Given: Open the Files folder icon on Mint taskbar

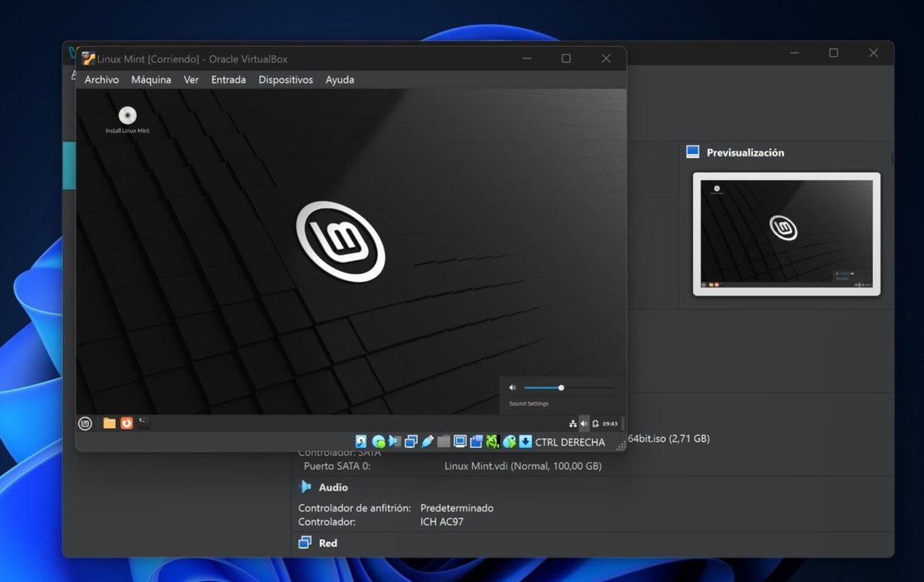Looking at the screenshot, I should [x=109, y=423].
